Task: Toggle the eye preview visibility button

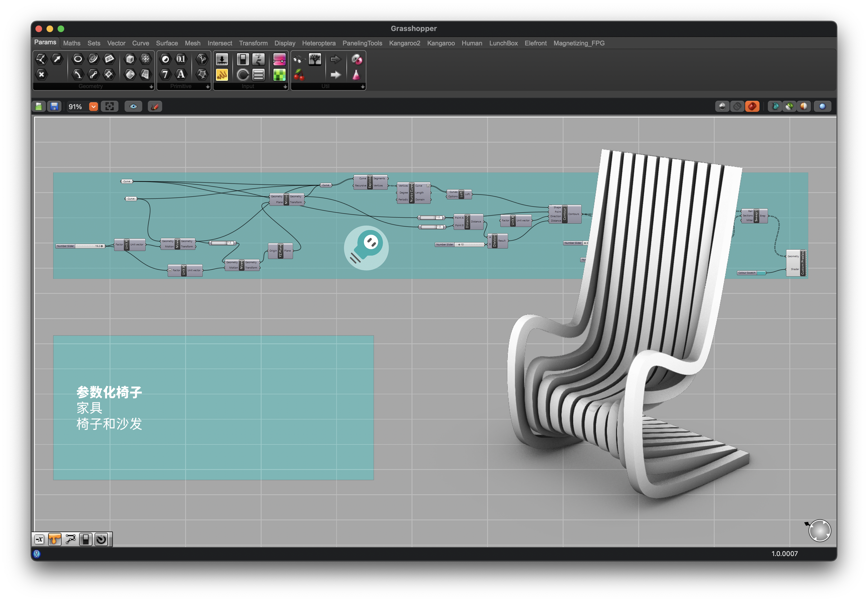Action: pyautogui.click(x=133, y=107)
